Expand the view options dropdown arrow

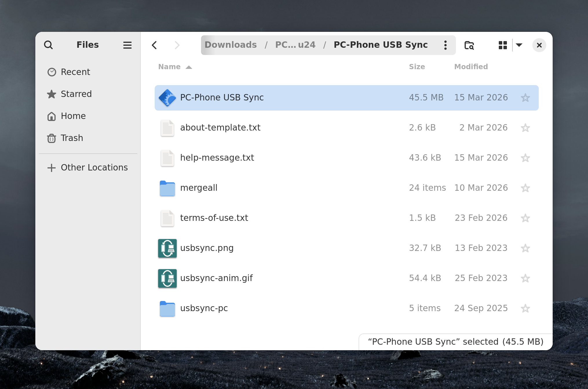519,45
